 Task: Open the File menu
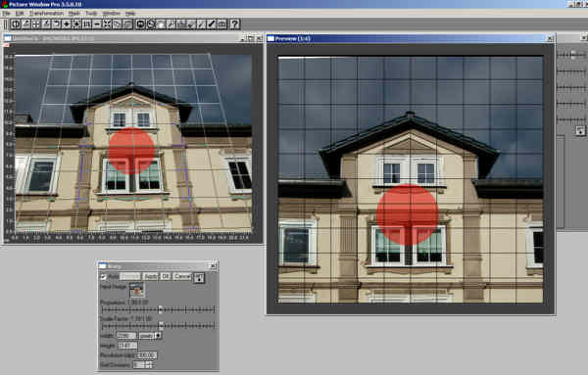point(6,14)
